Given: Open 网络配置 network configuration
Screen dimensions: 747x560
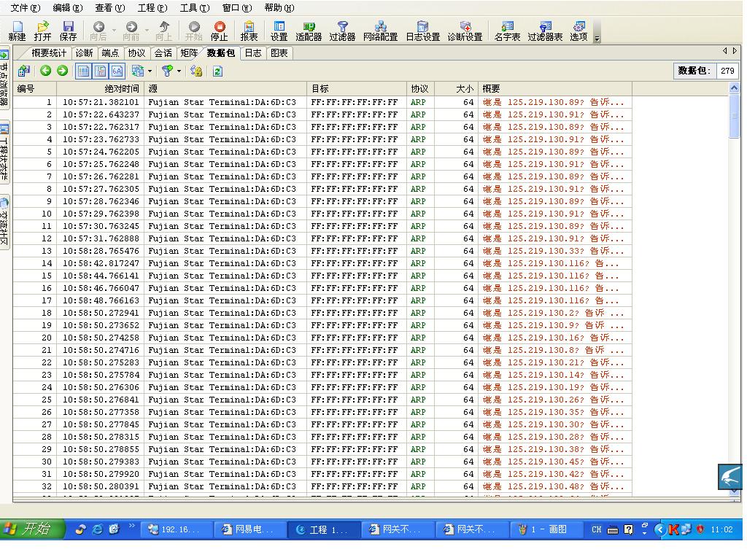Looking at the screenshot, I should point(380,31).
